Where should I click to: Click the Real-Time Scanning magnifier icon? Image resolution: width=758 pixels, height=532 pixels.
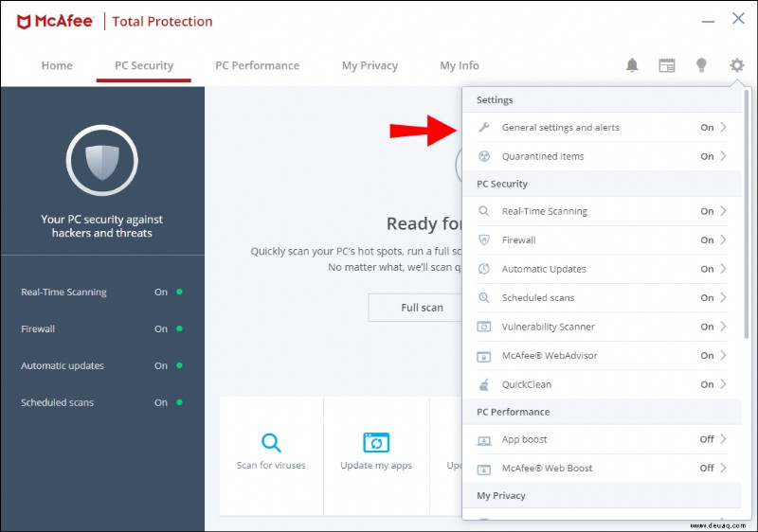pyautogui.click(x=484, y=211)
